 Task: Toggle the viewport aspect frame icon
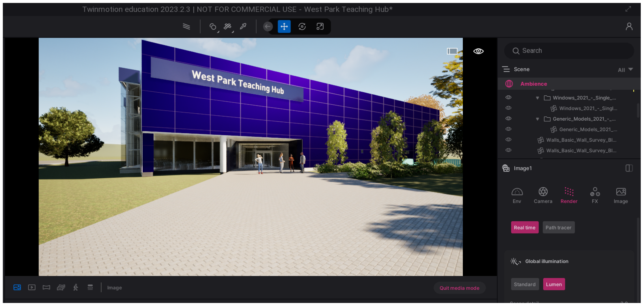(x=452, y=51)
